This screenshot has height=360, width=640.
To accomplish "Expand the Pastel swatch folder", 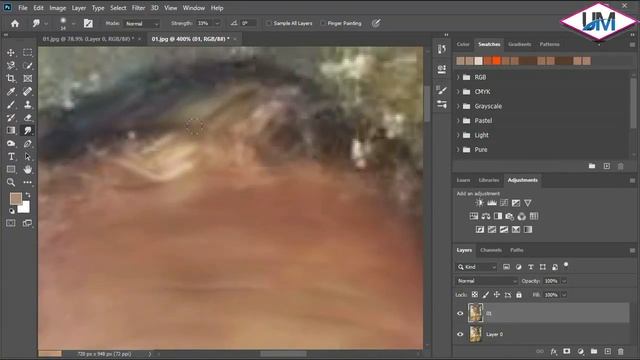I will coord(458,121).
